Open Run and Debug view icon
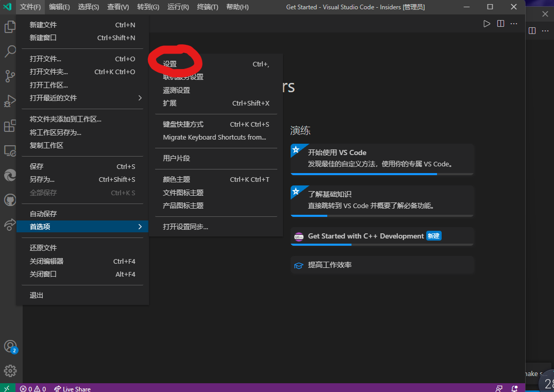554x392 pixels. tap(10, 101)
